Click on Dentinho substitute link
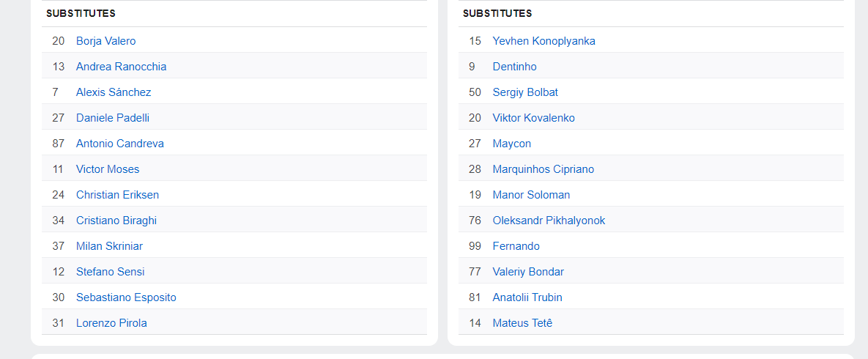The height and width of the screenshot is (359, 868). point(514,67)
